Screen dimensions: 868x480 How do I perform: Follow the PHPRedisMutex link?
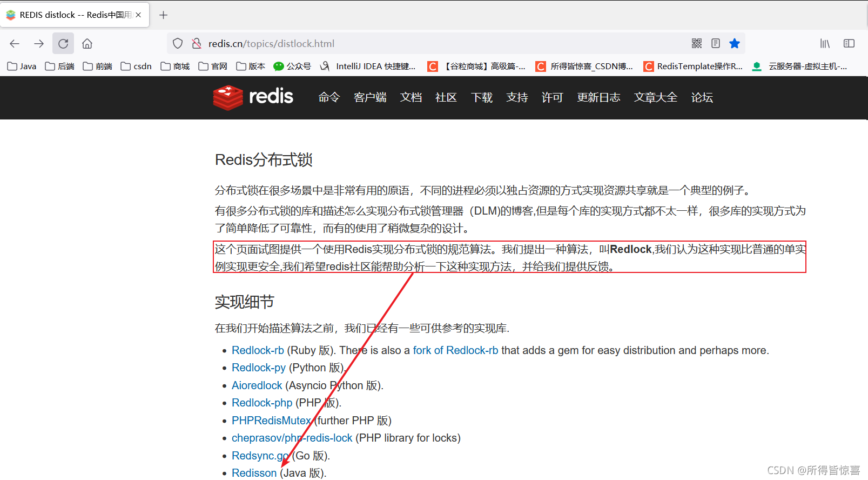point(271,421)
